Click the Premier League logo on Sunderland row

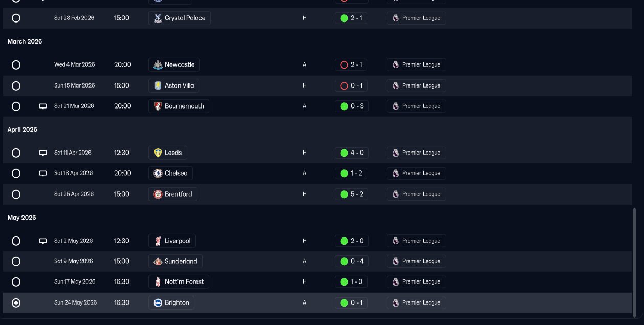click(396, 262)
